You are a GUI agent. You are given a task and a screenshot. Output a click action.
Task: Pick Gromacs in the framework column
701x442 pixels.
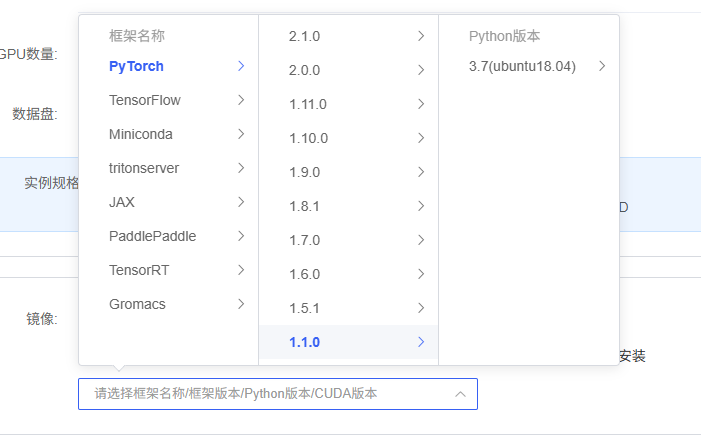168,304
